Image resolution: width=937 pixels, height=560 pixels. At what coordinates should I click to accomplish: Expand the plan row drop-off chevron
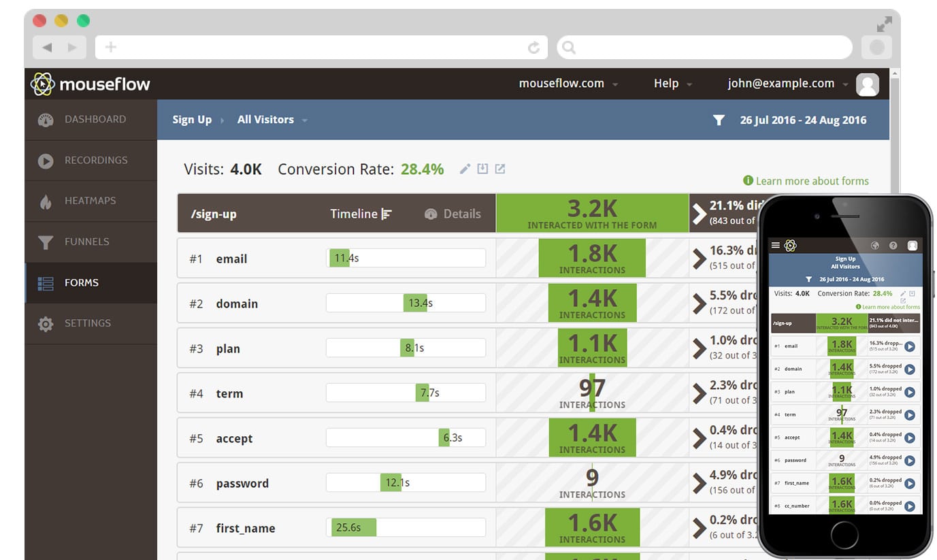coord(700,348)
